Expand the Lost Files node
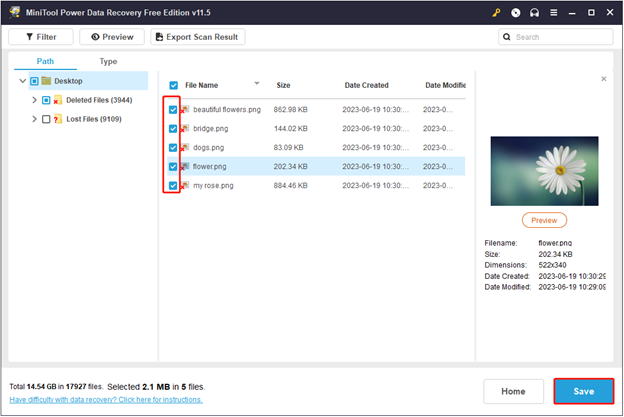 (x=34, y=119)
